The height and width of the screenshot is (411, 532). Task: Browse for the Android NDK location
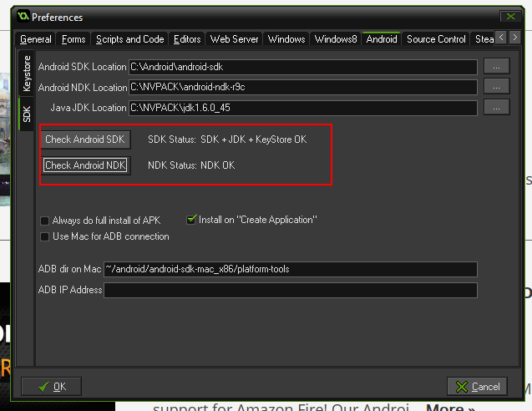click(496, 87)
